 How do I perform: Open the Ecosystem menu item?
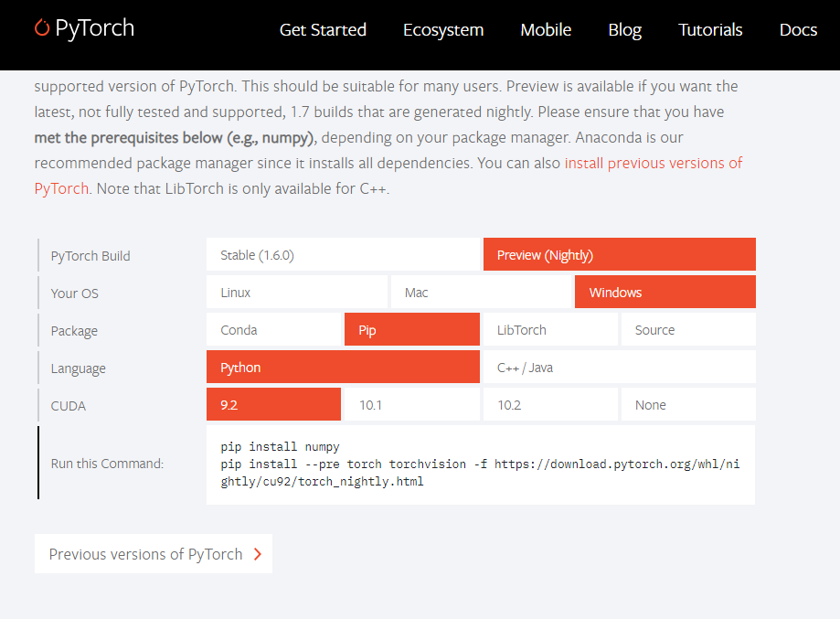(442, 30)
